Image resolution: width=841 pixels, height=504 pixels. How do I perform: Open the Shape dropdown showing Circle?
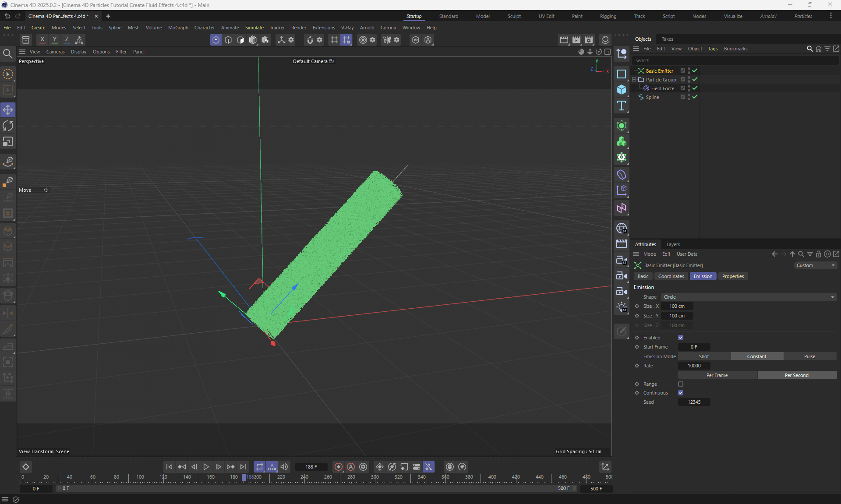pos(748,297)
